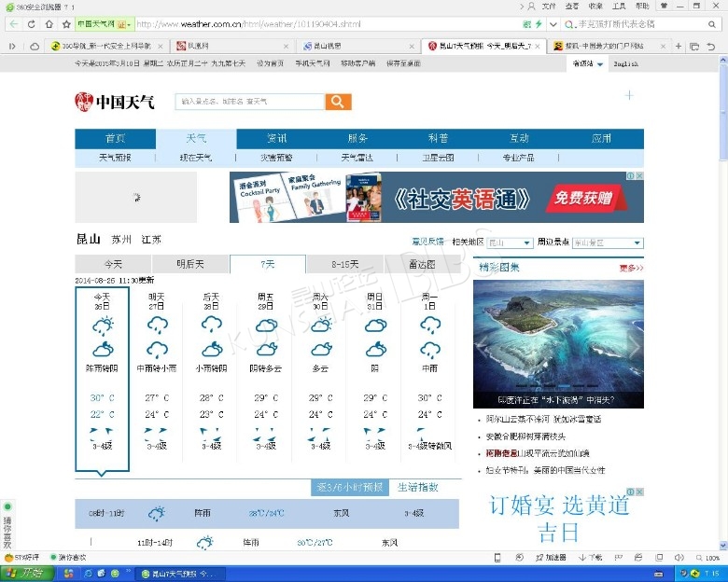The image size is (728, 582).
Task: Open the 资讯 navigation menu item
Action: (x=277, y=138)
